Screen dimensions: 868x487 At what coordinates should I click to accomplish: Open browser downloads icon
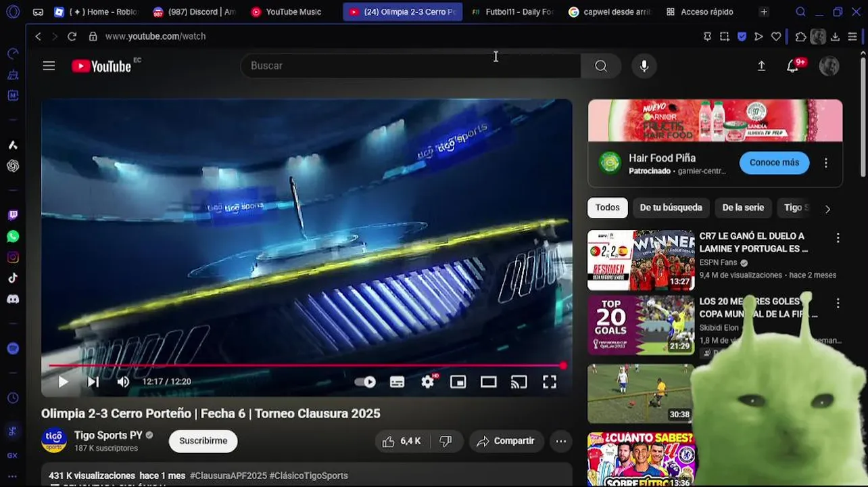pos(836,37)
